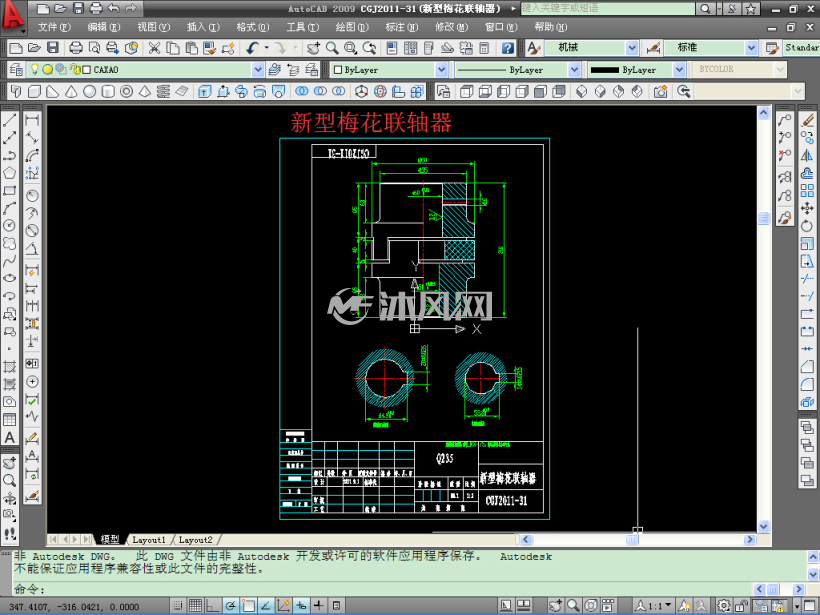820x615 pixels.
Task: Open the 文件(F) menu
Action: click(x=54, y=27)
